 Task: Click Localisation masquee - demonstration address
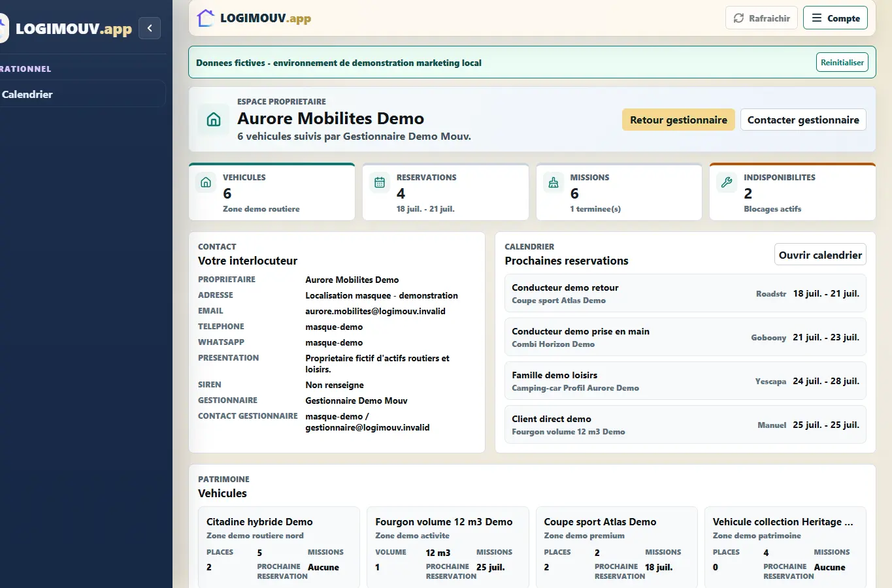[x=382, y=295]
